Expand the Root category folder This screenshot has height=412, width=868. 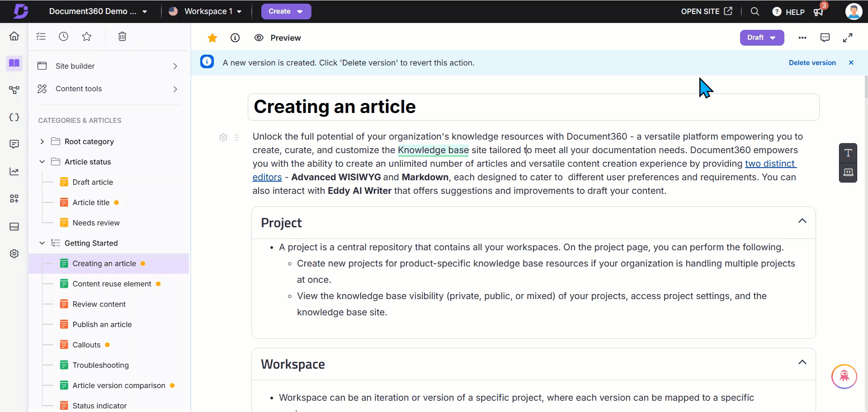pyautogui.click(x=42, y=141)
